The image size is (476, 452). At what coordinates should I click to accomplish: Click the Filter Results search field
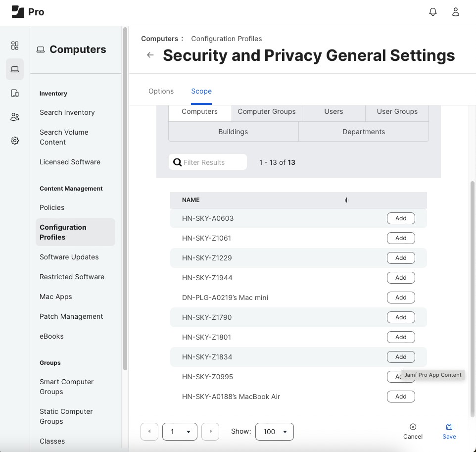click(213, 162)
